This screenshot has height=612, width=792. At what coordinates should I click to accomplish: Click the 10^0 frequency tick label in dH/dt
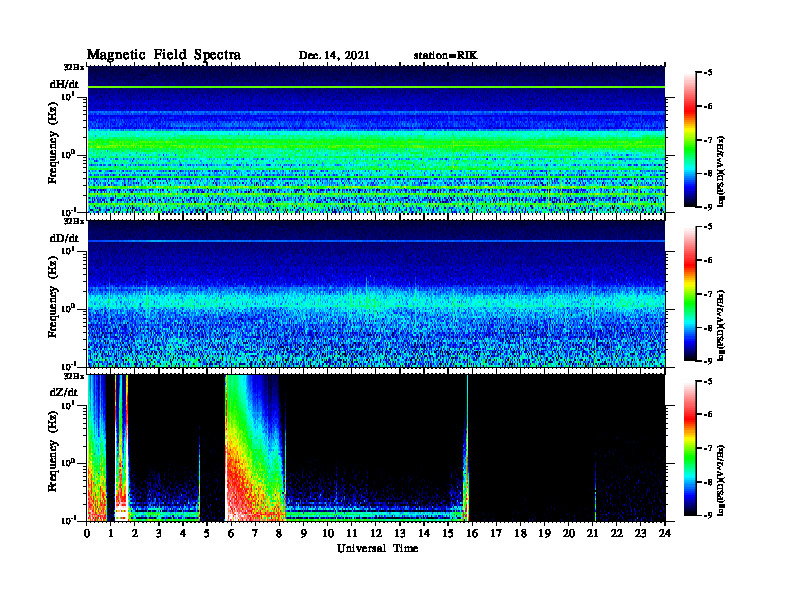pos(69,155)
